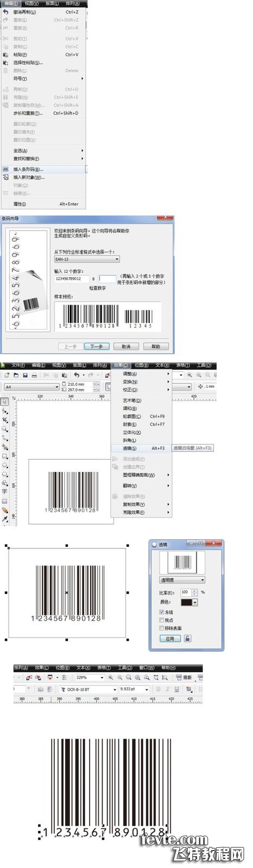253x868 pixels.
Task: Click 取消 in barcode wizard
Action: [x=126, y=346]
